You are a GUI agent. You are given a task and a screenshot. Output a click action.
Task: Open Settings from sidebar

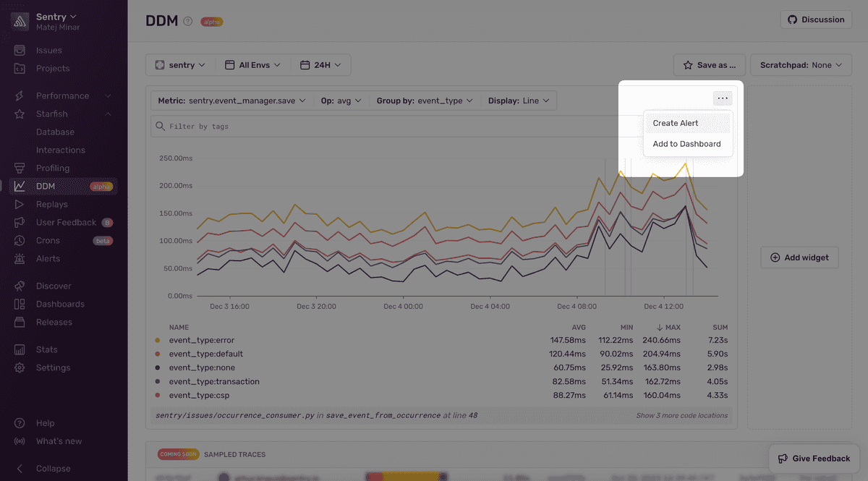[x=54, y=368]
